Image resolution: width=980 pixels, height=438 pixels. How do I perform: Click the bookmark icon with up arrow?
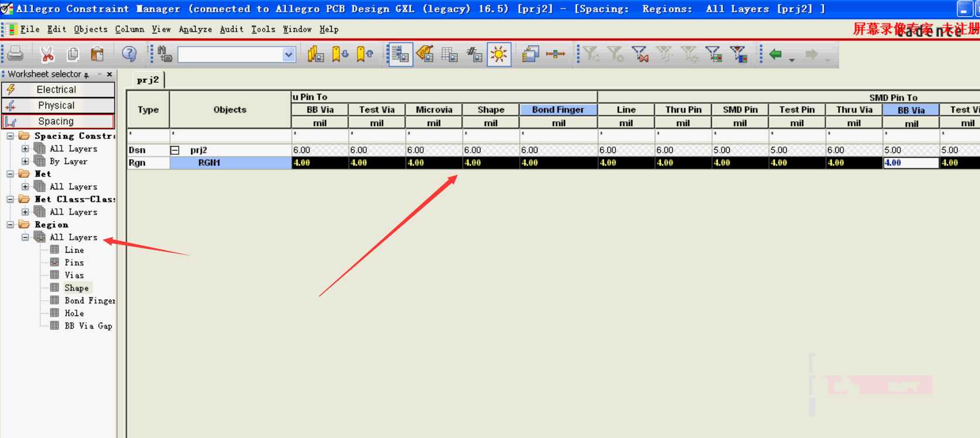click(365, 55)
